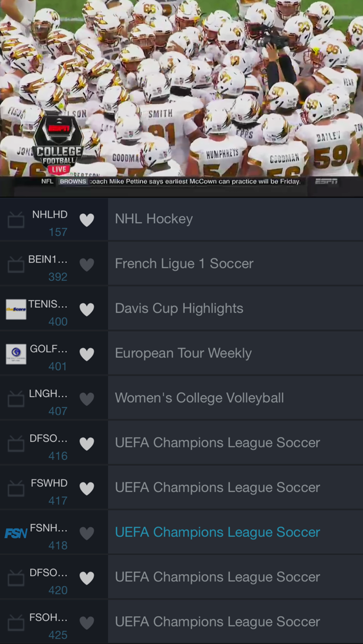The width and height of the screenshot is (363, 644).
Task: Toggle favorite heart for channel 418
Action: 87,533
